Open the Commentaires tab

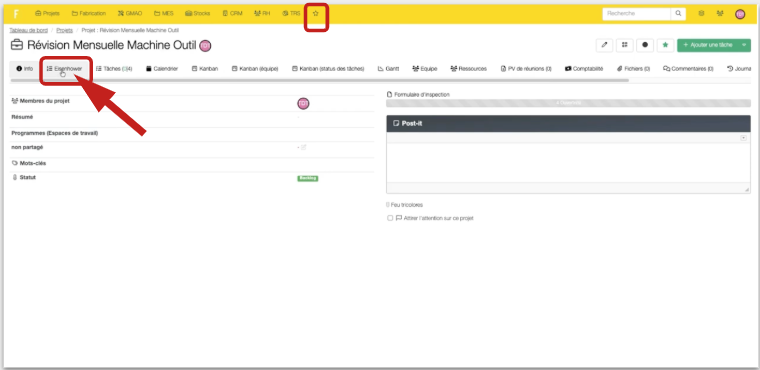click(688, 69)
